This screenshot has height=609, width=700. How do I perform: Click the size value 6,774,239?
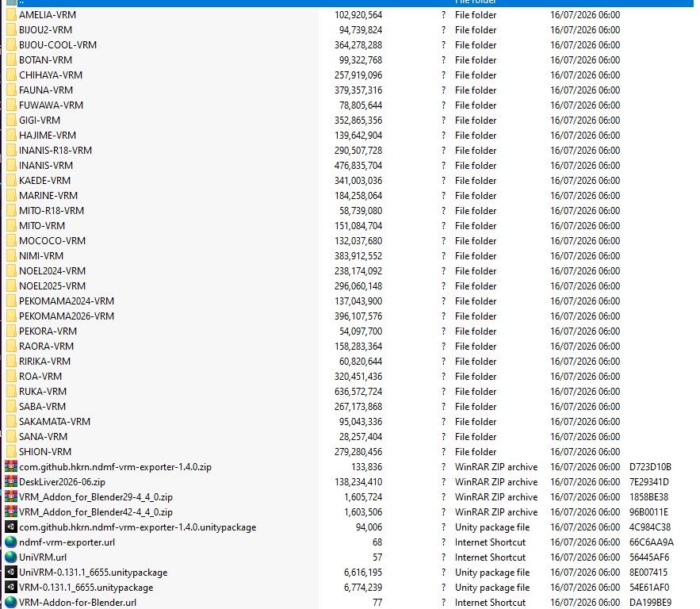(x=363, y=588)
